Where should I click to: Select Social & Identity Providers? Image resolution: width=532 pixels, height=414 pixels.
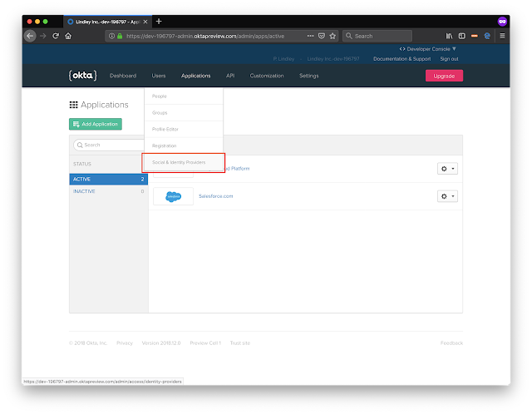(184, 163)
